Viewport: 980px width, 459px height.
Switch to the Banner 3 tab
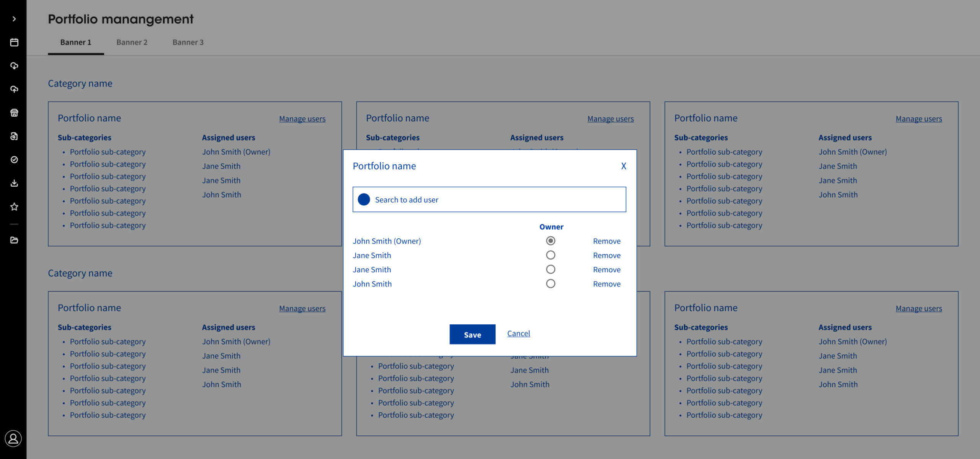[x=188, y=42]
